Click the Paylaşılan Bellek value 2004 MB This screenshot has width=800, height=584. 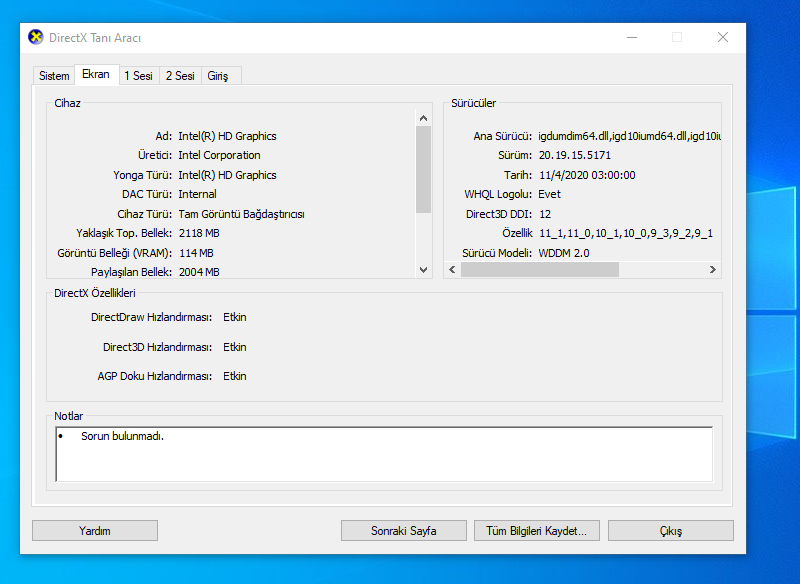point(199,272)
